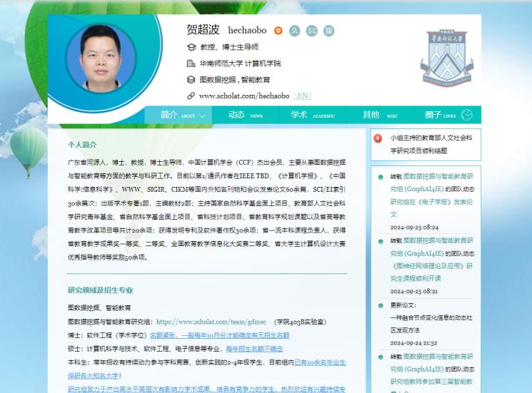Screen dimensions: 532x393
Task: Open notice 小组主持的教育部人文社会科学研究项目顺利结题
Action: [431, 144]
